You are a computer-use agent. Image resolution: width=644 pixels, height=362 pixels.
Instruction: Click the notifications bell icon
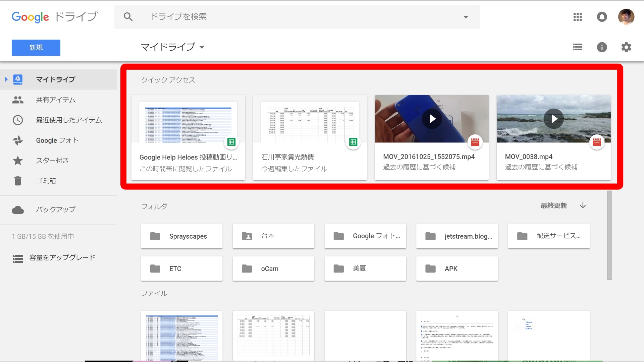coord(602,17)
